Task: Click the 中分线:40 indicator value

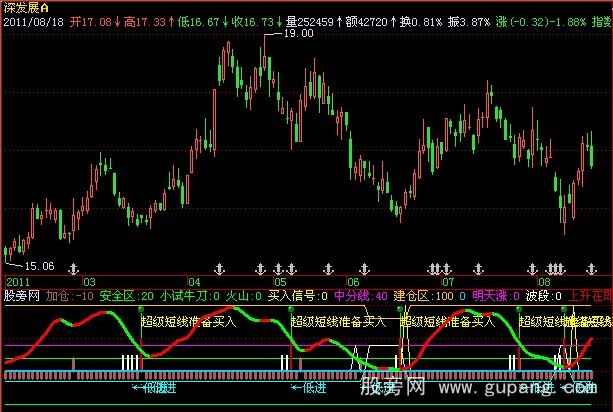Action: [361, 296]
